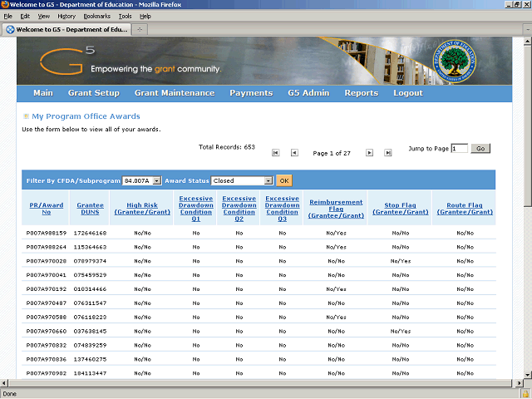532x399 pixels.
Task: Go to the first page of results
Action: coord(275,153)
